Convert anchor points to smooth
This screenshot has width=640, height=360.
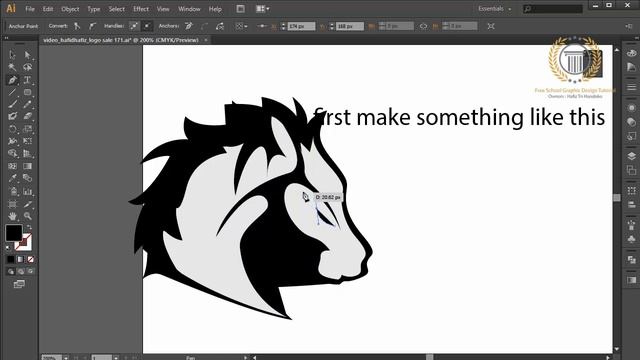(x=93, y=26)
